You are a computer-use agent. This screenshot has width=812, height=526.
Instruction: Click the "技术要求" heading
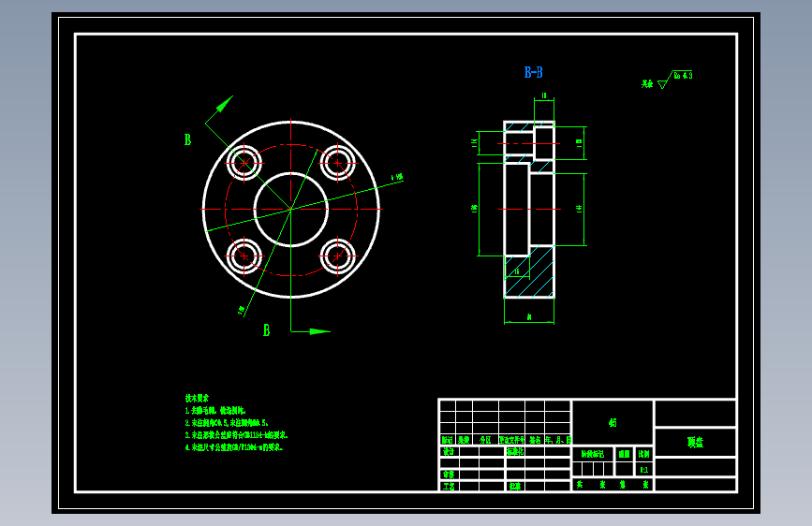[x=197, y=398]
